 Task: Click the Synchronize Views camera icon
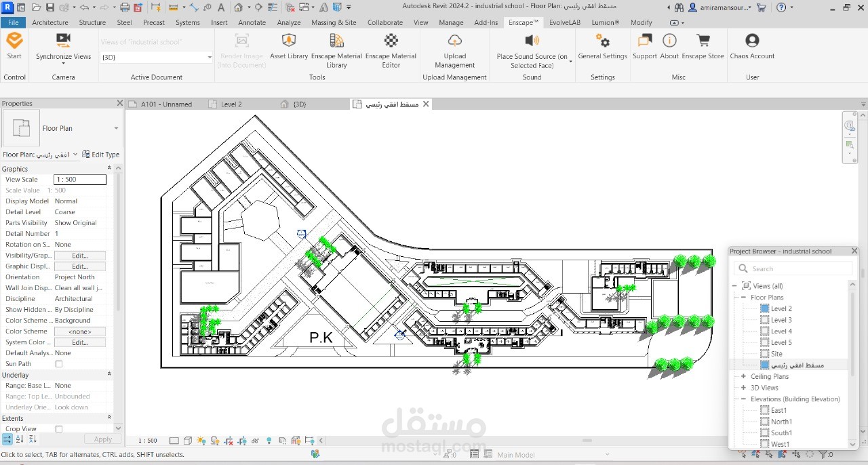63,41
